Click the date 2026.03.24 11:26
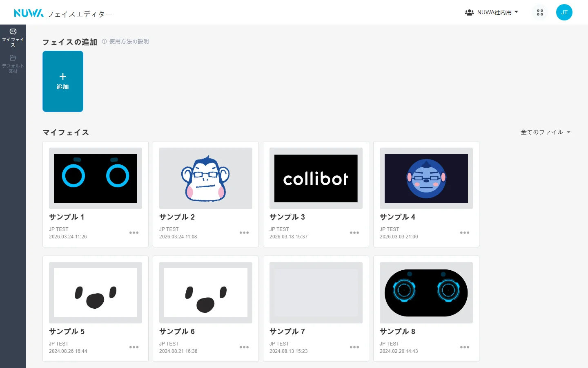Viewport: 588px width, 368px height. point(68,237)
